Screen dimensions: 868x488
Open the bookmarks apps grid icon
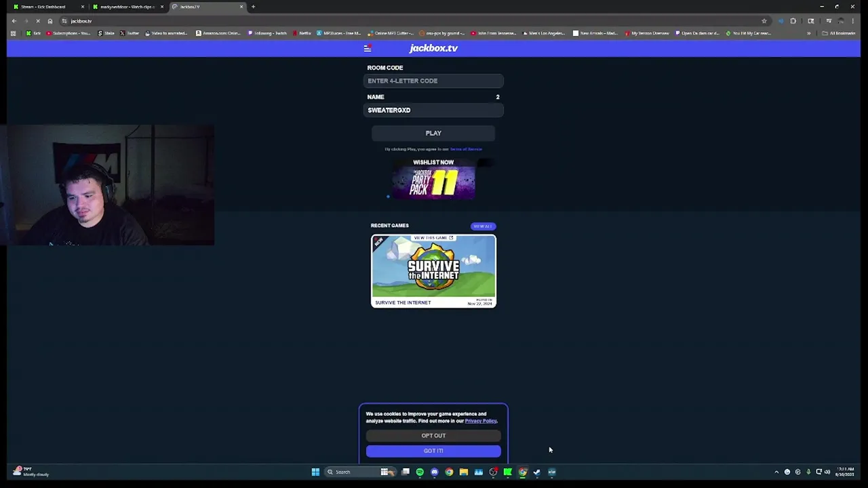13,33
